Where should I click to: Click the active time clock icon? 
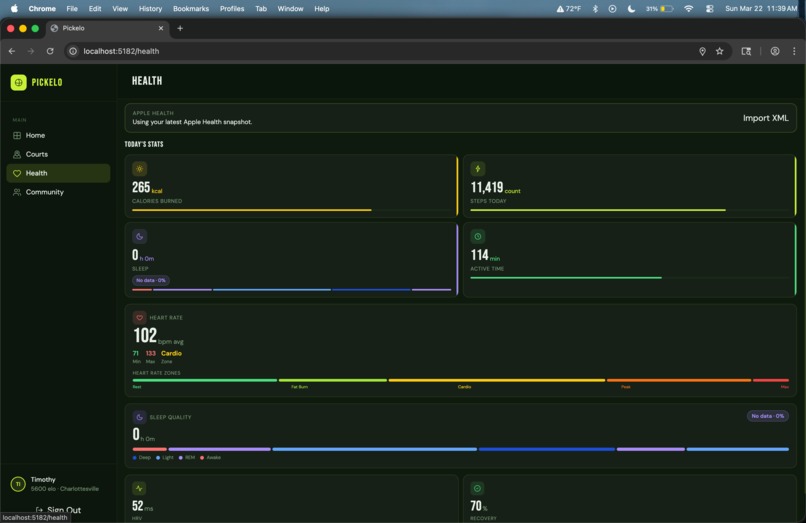[x=478, y=237]
